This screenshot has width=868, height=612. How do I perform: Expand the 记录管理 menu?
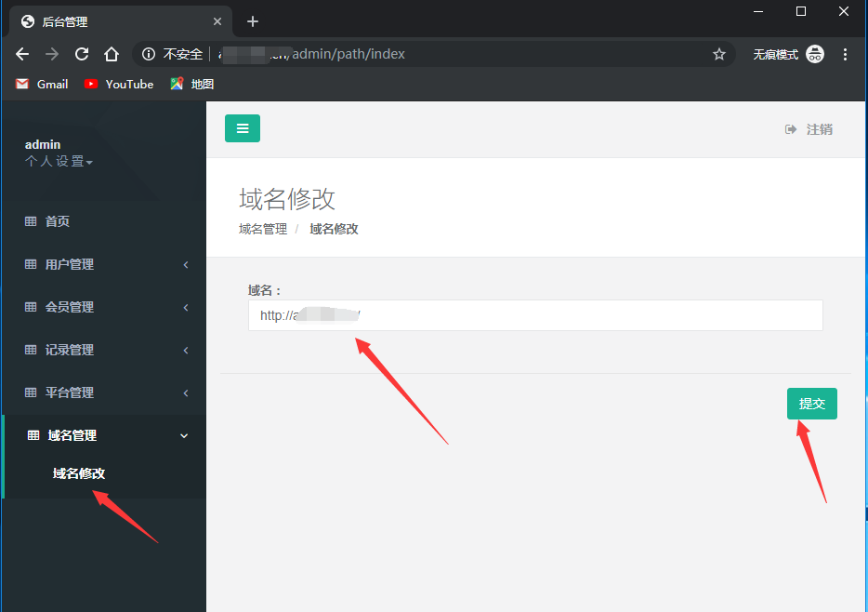pyautogui.click(x=104, y=350)
